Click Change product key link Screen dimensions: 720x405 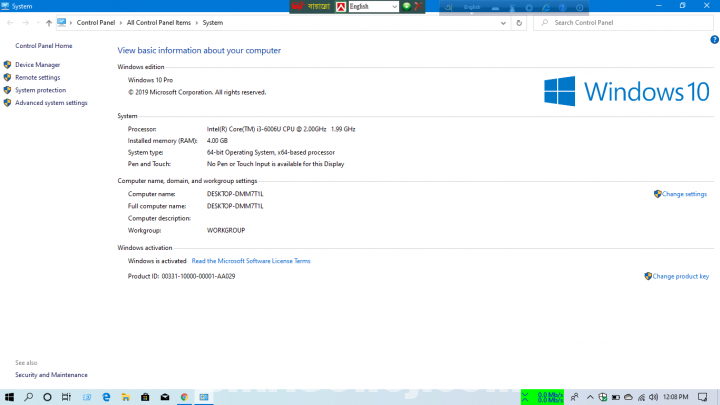click(x=681, y=276)
